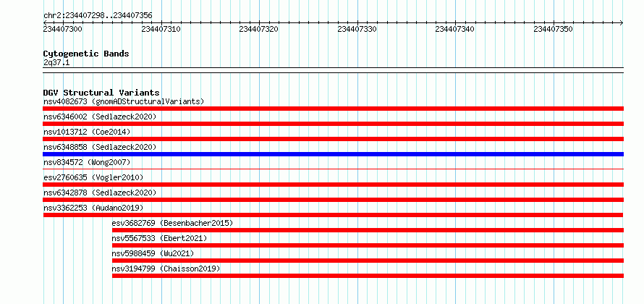Screen dimensions: 644x304
Task: Click the nsv4082673 gnomADStructuralVariants label
Action: 124,101
